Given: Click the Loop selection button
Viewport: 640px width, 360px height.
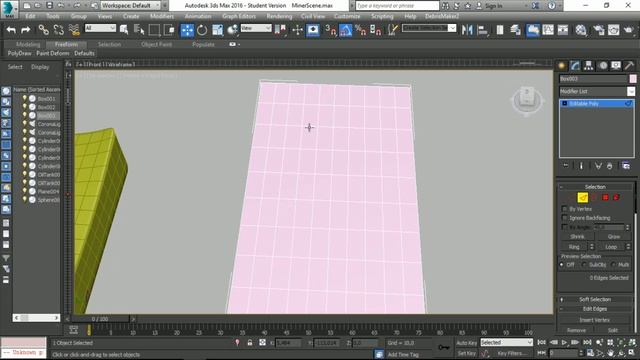Looking at the screenshot, I should pos(611,247).
